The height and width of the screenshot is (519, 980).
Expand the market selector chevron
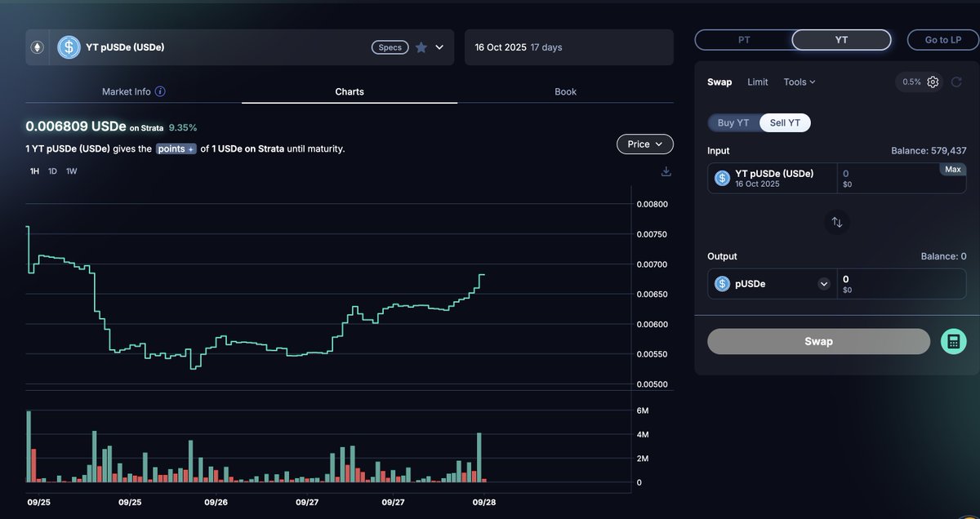tap(439, 47)
